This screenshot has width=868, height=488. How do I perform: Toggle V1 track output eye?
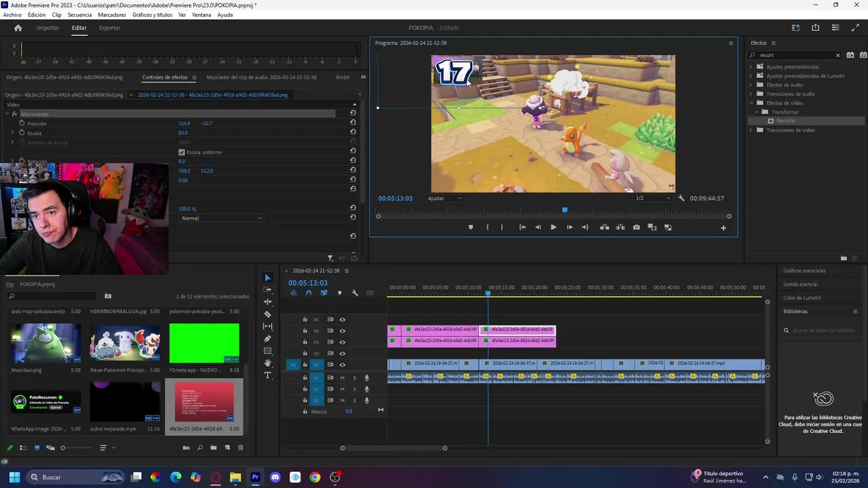tap(342, 365)
